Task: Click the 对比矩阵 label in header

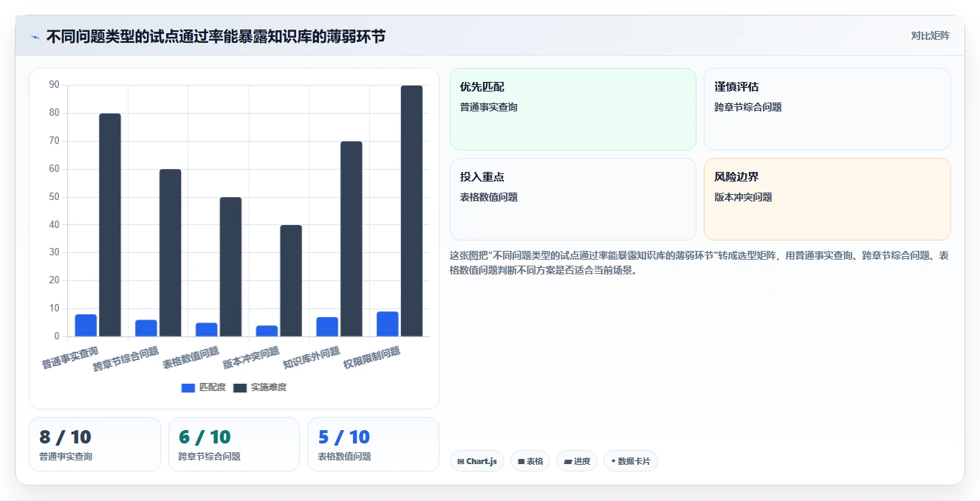Action: pyautogui.click(x=930, y=35)
